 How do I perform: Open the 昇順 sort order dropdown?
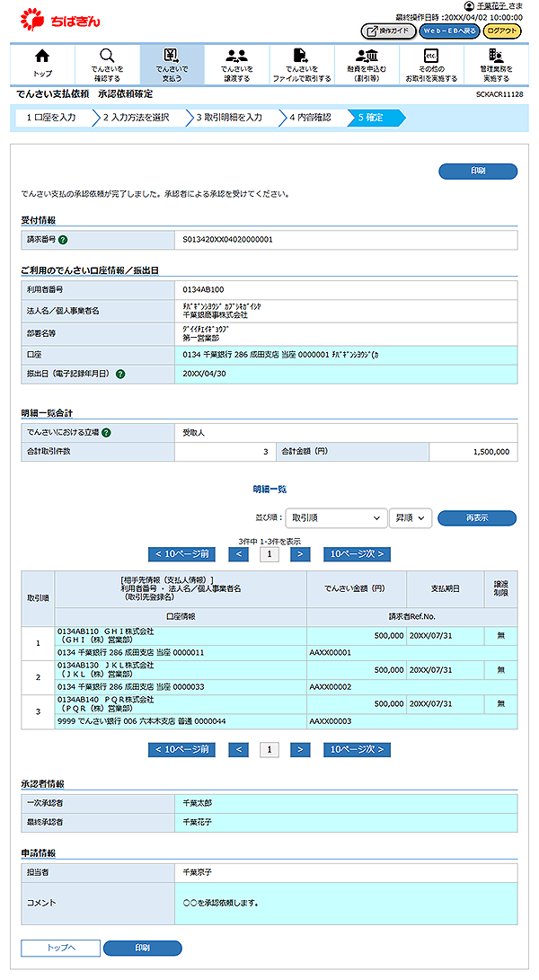(411, 518)
